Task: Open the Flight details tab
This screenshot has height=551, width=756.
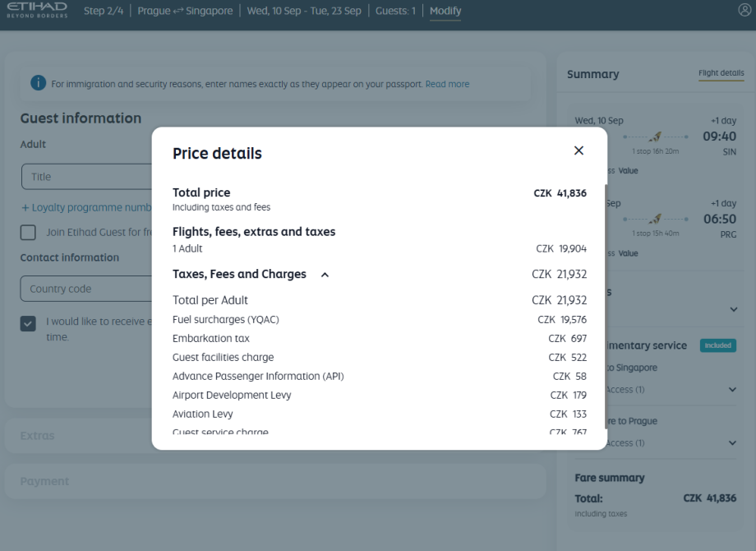Action: coord(721,74)
